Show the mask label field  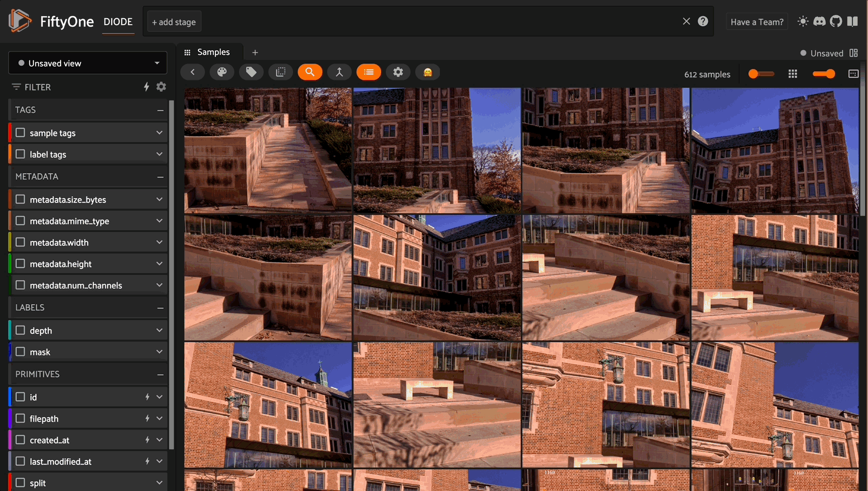pyautogui.click(x=21, y=352)
